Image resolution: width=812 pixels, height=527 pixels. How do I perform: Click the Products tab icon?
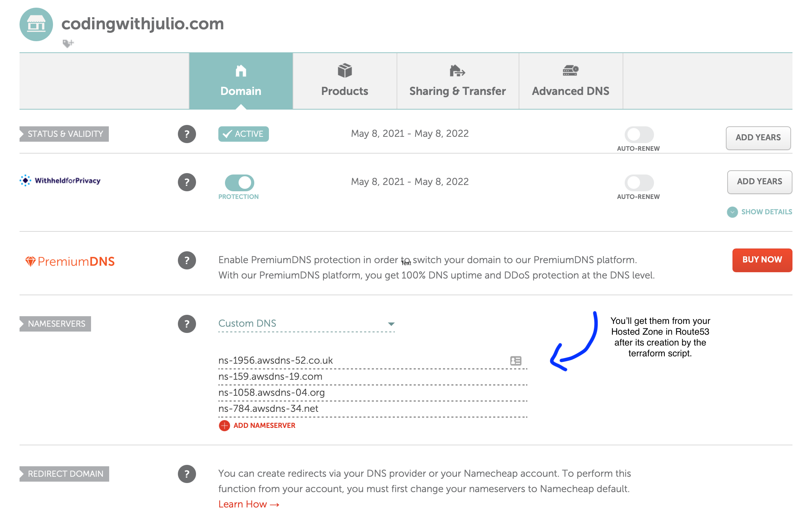coord(345,72)
